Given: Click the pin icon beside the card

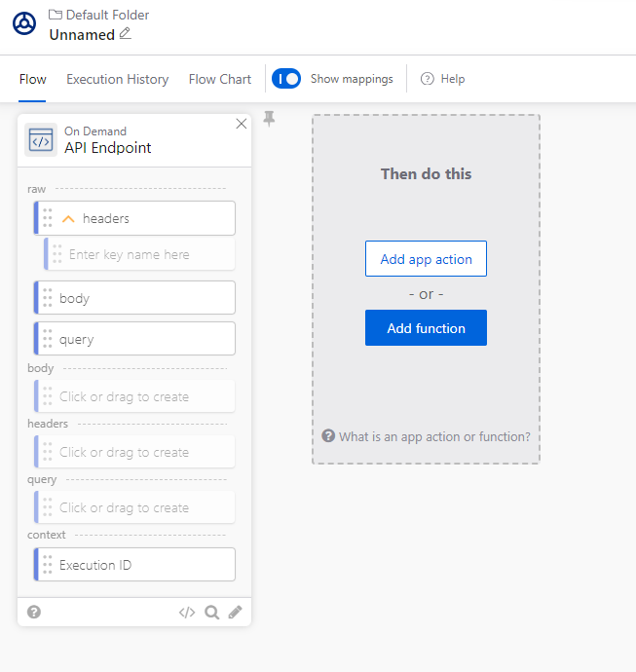Looking at the screenshot, I should pyautogui.click(x=269, y=119).
